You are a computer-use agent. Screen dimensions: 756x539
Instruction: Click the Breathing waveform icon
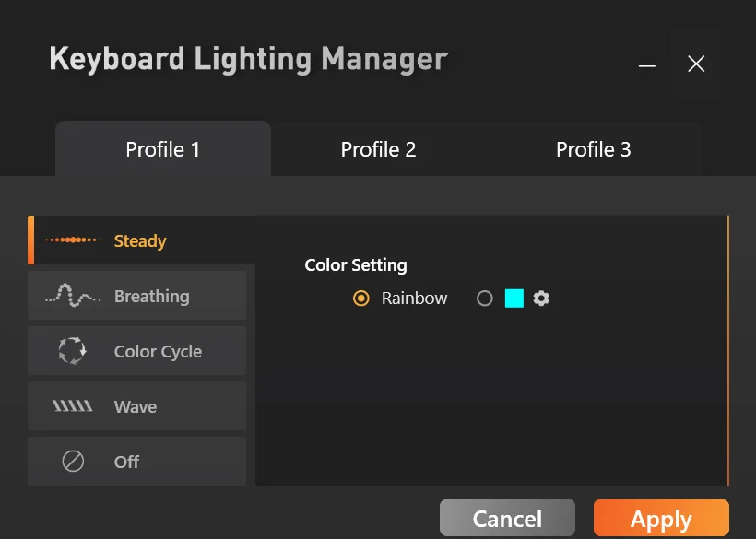click(73, 295)
